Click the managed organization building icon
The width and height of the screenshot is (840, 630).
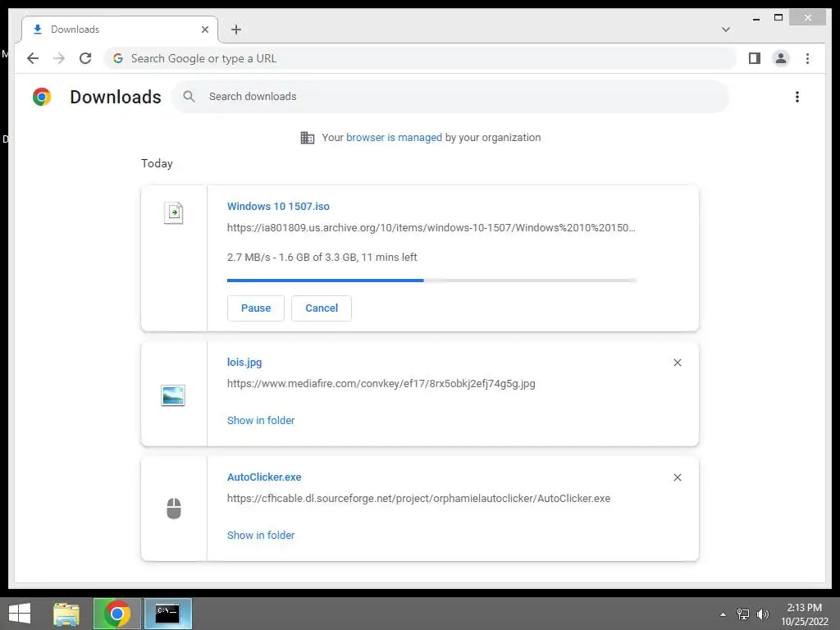pos(308,138)
